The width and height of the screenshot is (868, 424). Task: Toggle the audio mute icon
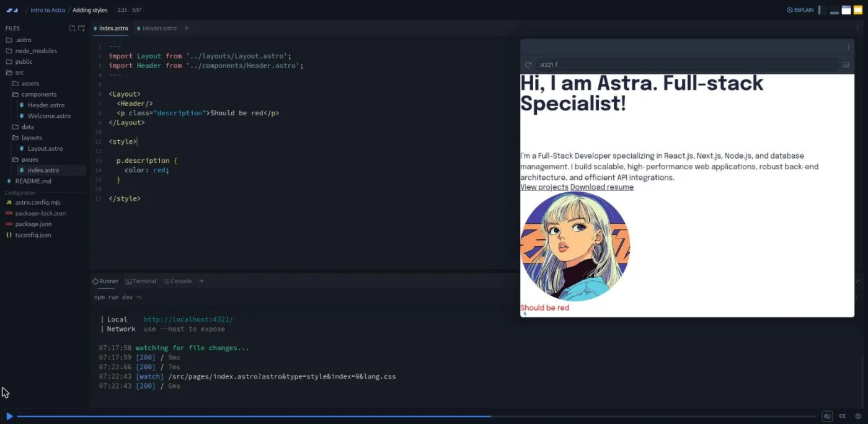pyautogui.click(x=826, y=416)
